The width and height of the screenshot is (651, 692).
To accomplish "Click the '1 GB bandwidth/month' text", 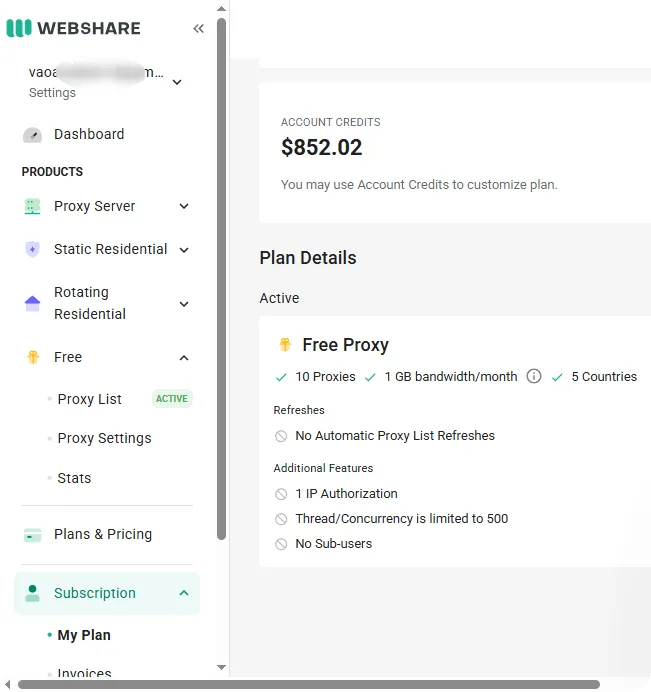I will click(451, 377).
